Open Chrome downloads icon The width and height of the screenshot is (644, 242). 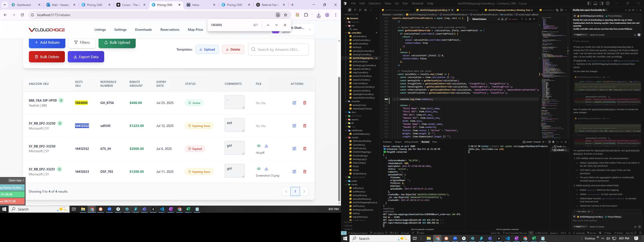tap(318, 15)
